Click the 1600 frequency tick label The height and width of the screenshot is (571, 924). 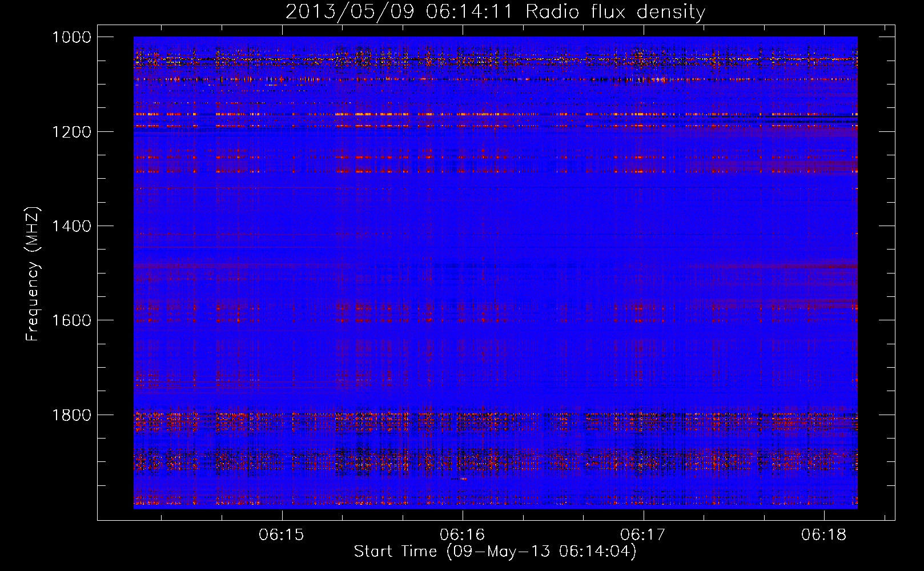point(71,320)
